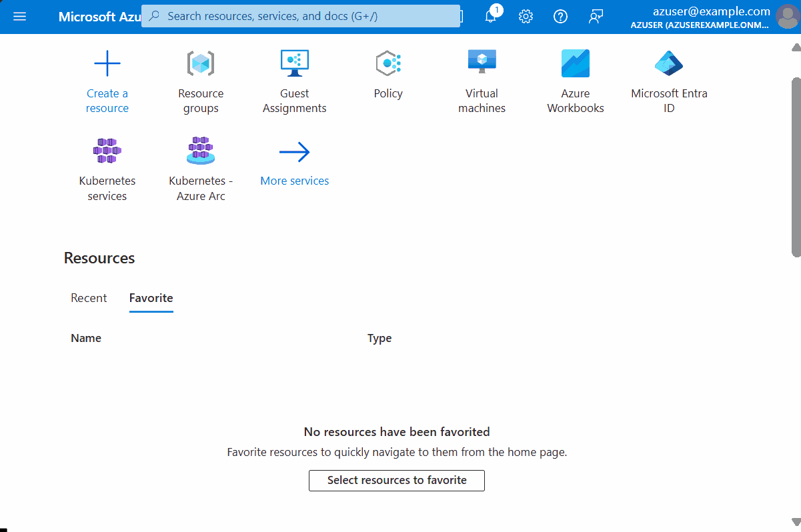Open the notifications bell
Image resolution: width=801 pixels, height=532 pixels.
[x=491, y=17]
